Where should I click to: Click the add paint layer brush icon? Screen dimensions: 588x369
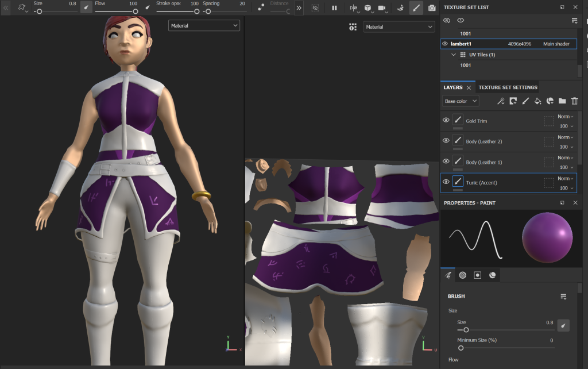click(x=525, y=101)
